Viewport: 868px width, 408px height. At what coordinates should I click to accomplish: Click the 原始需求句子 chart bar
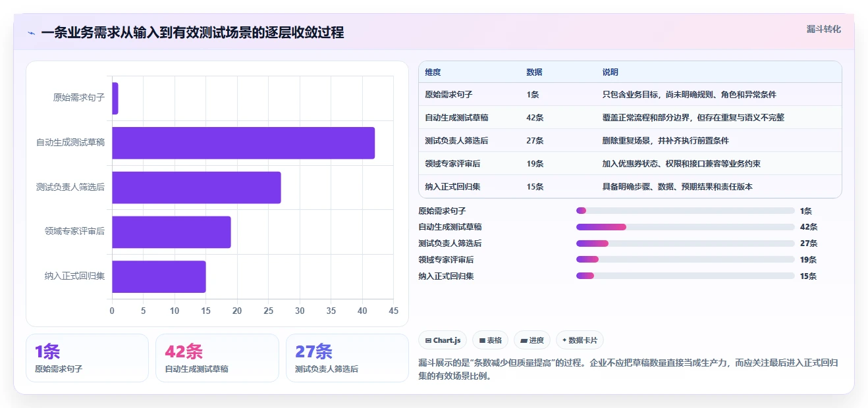pos(115,98)
